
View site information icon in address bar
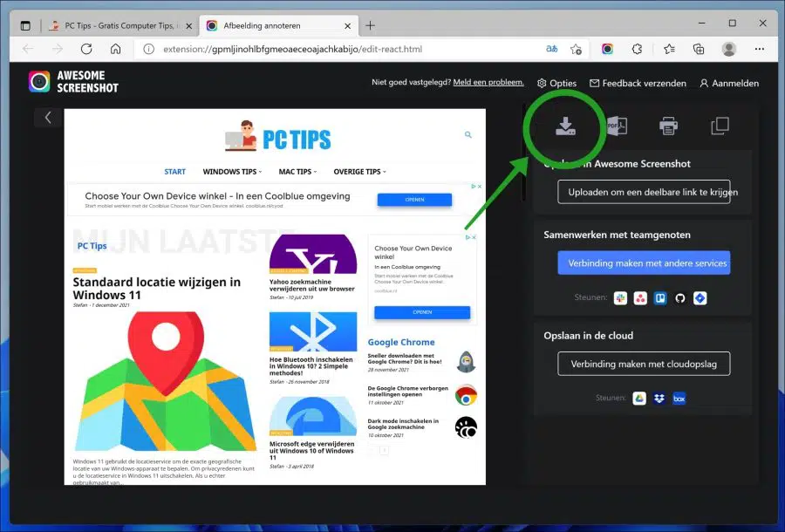click(148, 49)
